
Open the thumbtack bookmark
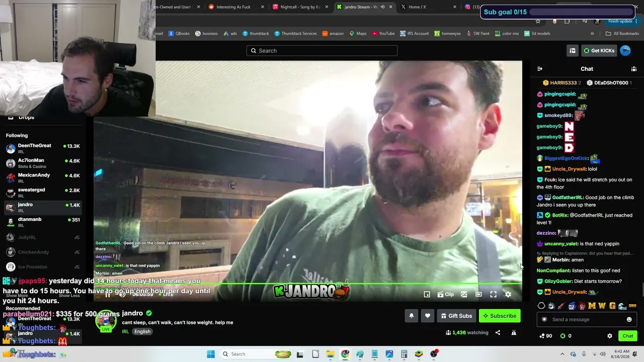point(256,34)
